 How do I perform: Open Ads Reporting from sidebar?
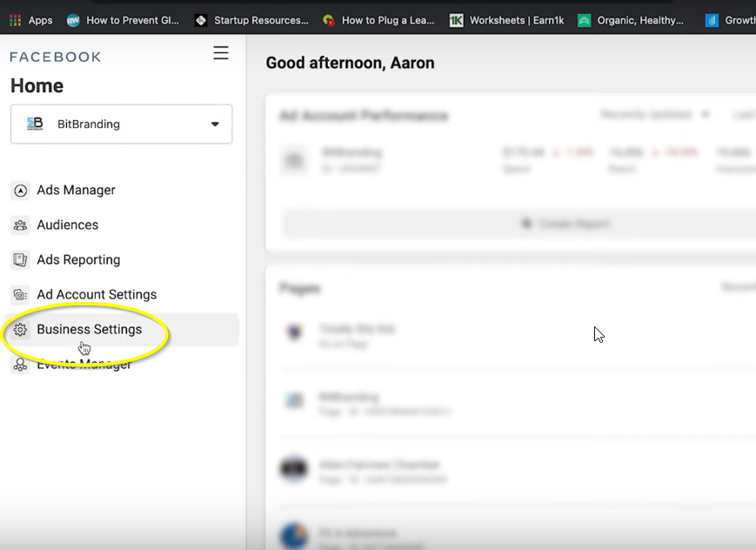point(78,259)
